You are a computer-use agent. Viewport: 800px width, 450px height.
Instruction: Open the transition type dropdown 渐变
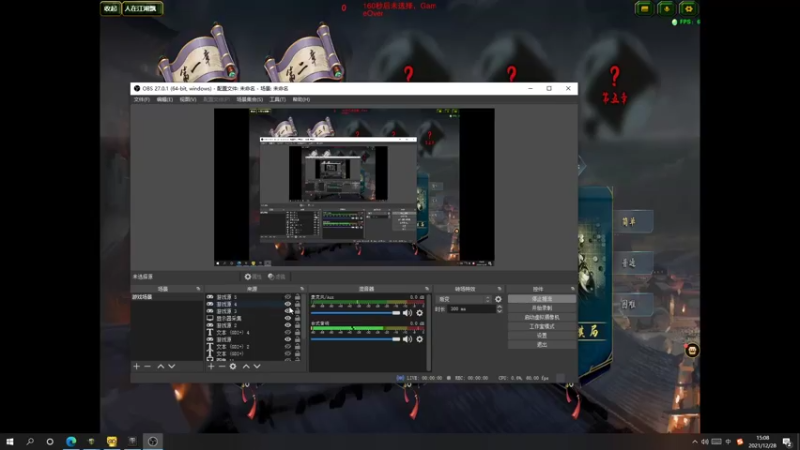click(x=464, y=299)
